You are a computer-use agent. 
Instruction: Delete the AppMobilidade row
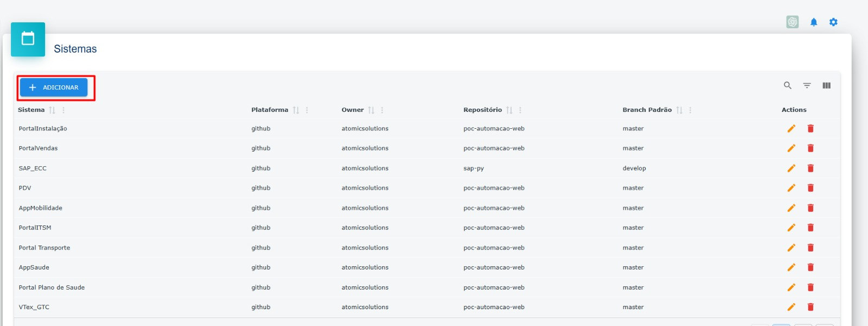810,208
